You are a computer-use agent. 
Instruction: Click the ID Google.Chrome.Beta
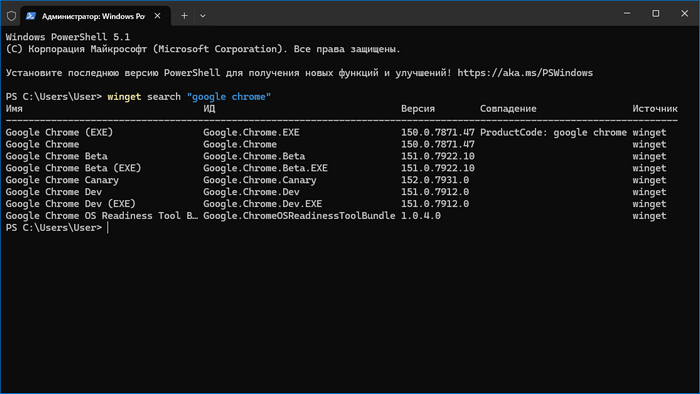click(254, 156)
